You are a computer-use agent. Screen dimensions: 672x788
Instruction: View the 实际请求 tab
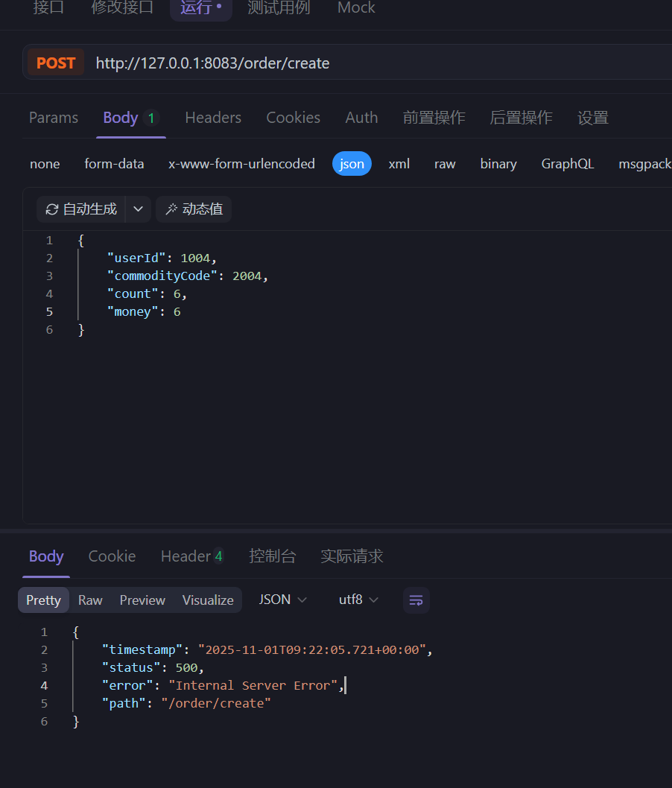tap(352, 556)
